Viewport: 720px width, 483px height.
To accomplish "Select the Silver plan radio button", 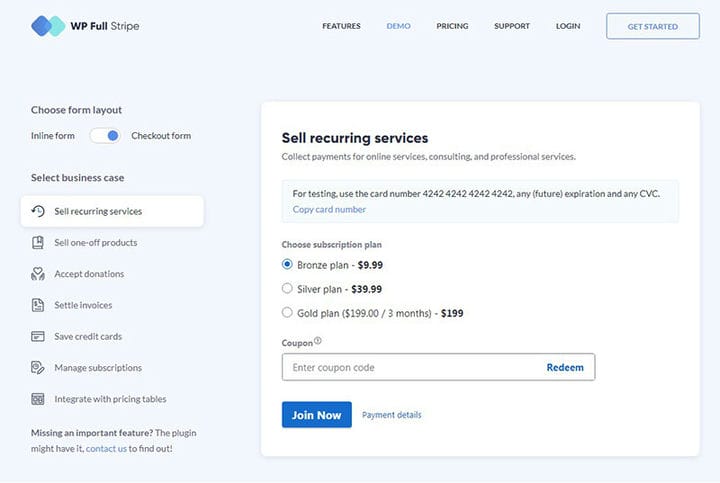I will 287,288.
